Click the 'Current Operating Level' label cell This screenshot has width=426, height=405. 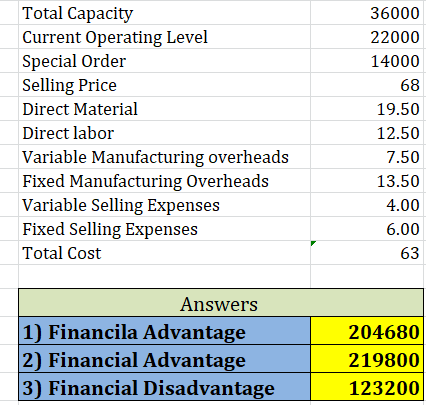pyautogui.click(x=164, y=37)
